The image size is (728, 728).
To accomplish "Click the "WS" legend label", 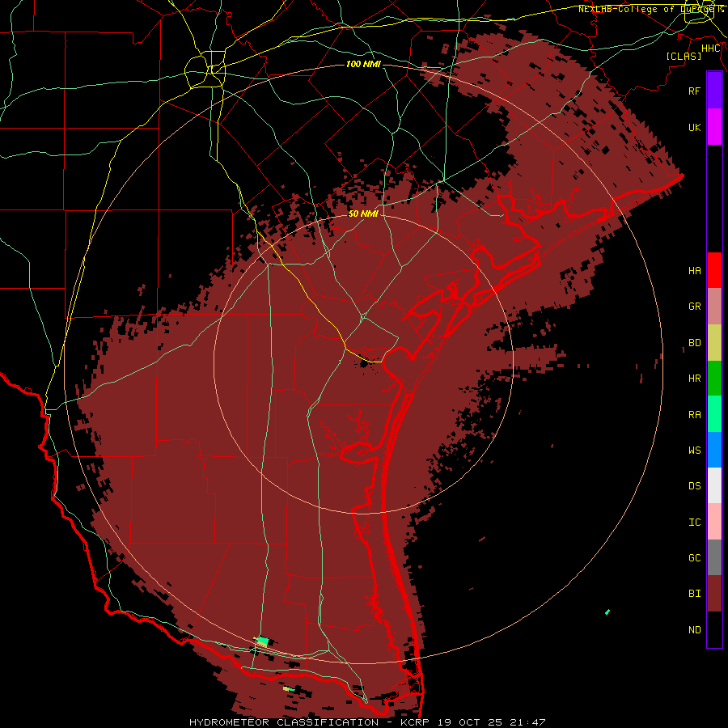I will click(x=694, y=450).
